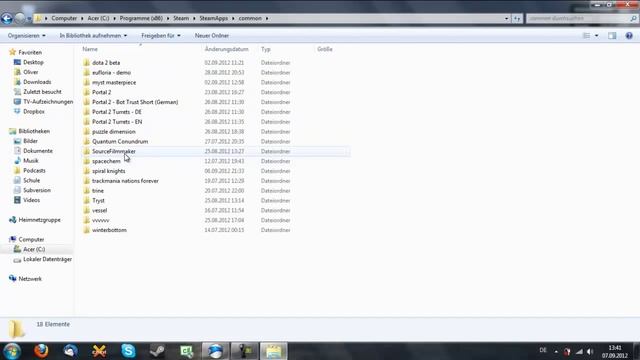This screenshot has width=640, height=360.
Task: Open the Freigeben für menu
Action: pos(161,36)
